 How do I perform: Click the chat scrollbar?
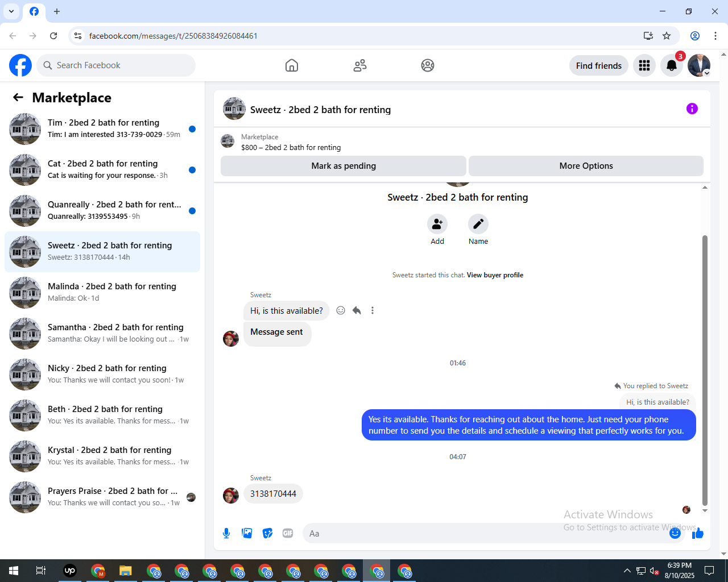coord(705,369)
